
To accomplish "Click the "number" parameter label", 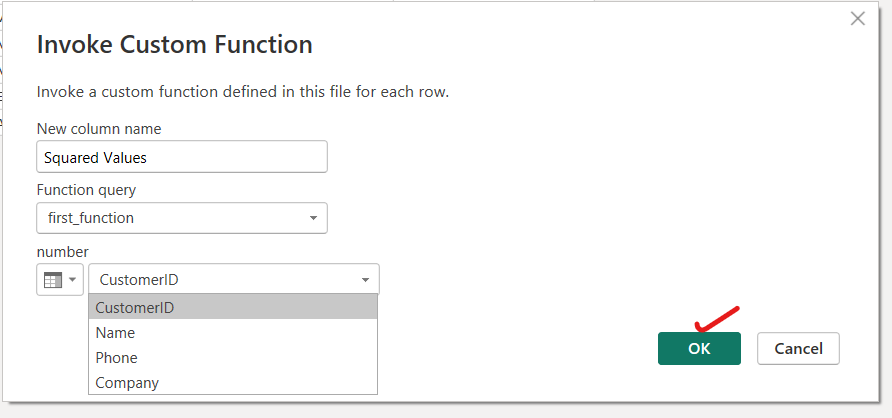I will (x=63, y=251).
